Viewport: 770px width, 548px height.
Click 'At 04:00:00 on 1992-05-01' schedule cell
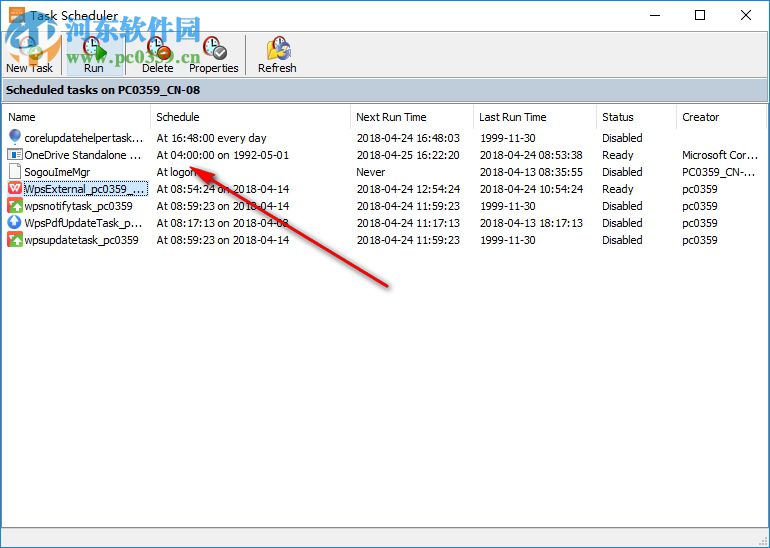pyautogui.click(x=222, y=155)
